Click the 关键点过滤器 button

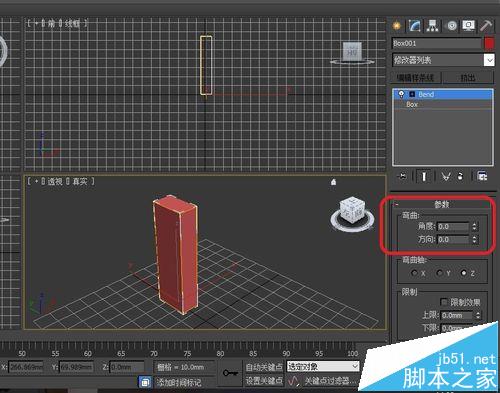click(330, 380)
